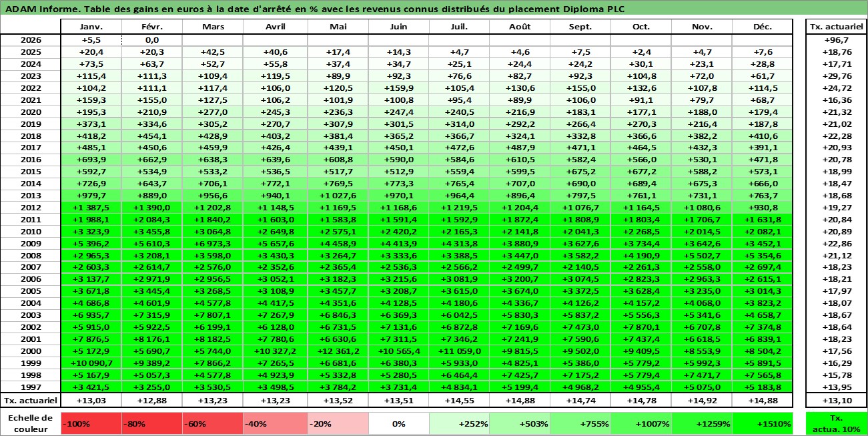Click the '+5 502,7' cell in Nov. 2008
The width and height of the screenshot is (868, 436).
pyautogui.click(x=702, y=256)
